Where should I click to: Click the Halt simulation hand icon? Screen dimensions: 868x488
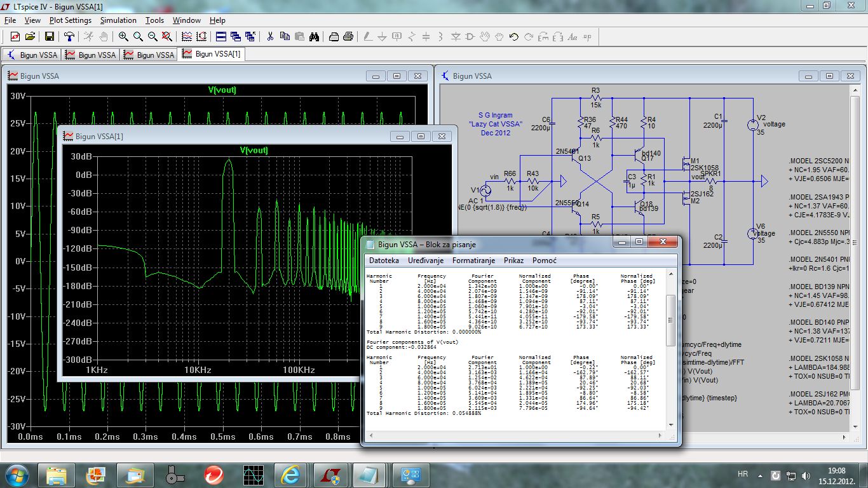click(104, 36)
